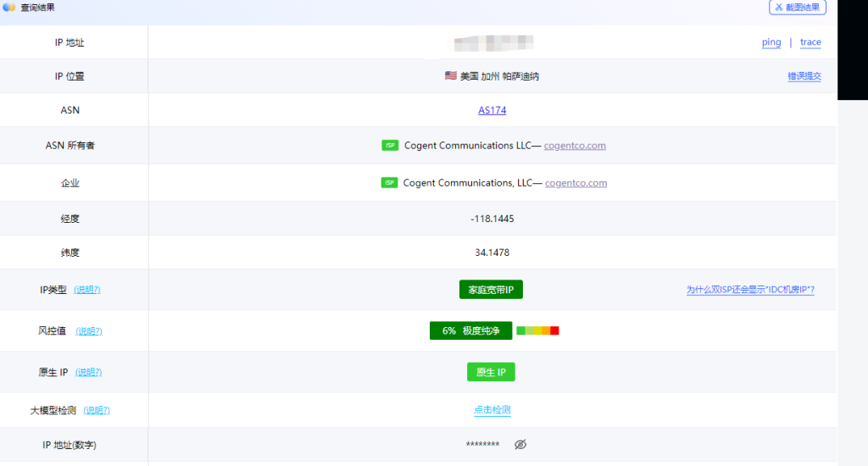Open cogentco.com link in ASN 所有者 row
The width and height of the screenshot is (868, 466).
pos(575,146)
